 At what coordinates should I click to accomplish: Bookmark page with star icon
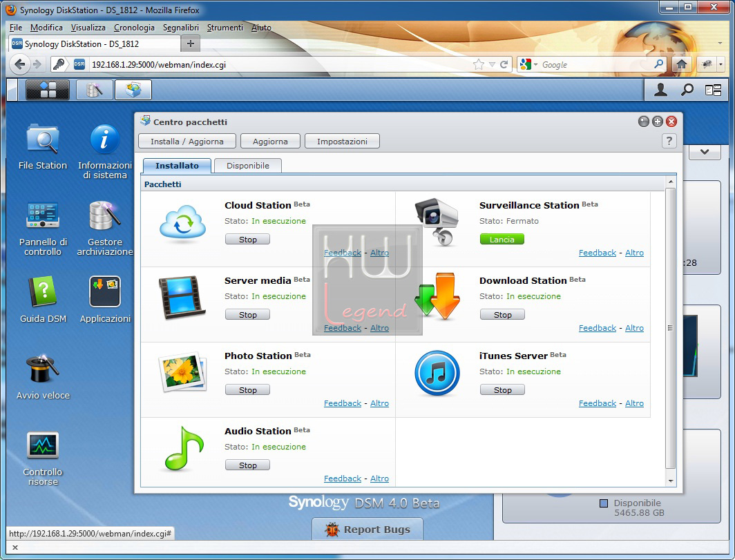pos(478,65)
